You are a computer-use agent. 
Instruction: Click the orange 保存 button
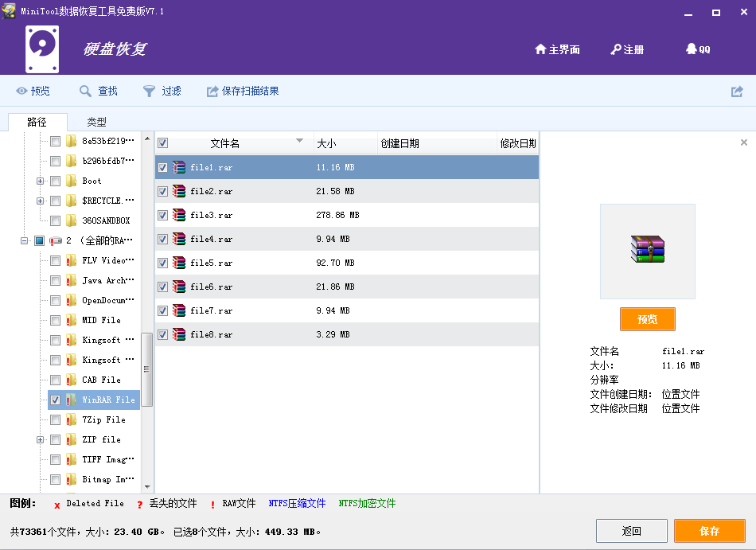click(x=710, y=531)
